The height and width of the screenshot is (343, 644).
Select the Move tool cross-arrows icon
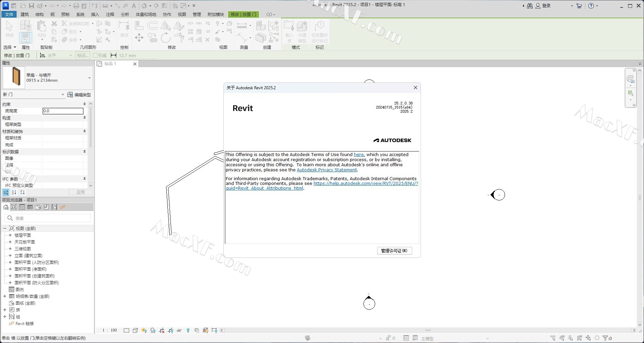[x=139, y=37]
